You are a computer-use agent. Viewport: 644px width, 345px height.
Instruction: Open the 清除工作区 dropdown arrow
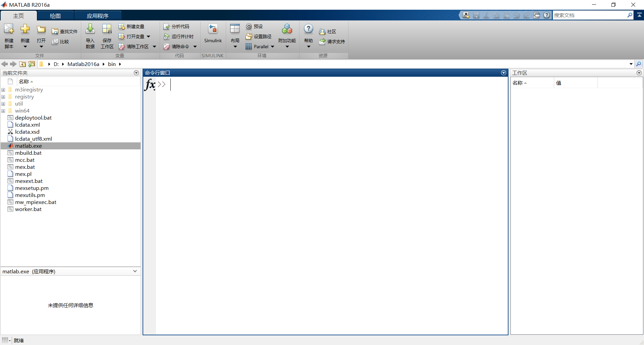point(154,47)
